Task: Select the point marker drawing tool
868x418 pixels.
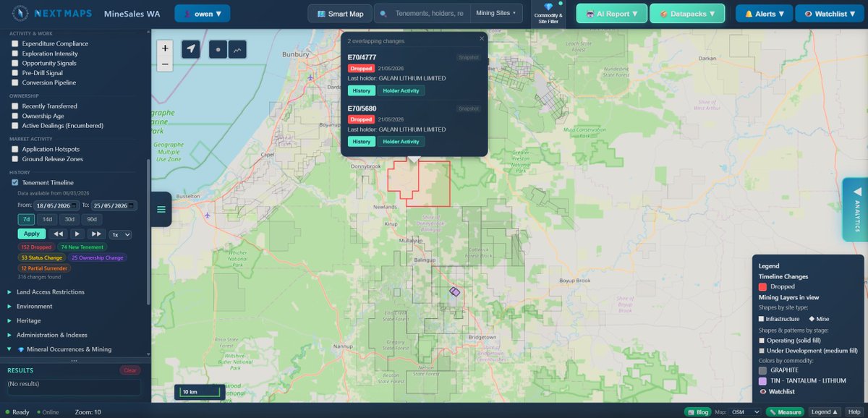Action: pyautogui.click(x=218, y=48)
